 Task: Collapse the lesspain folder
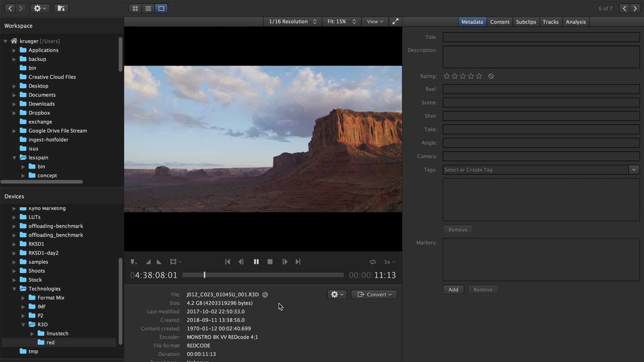[14, 158]
